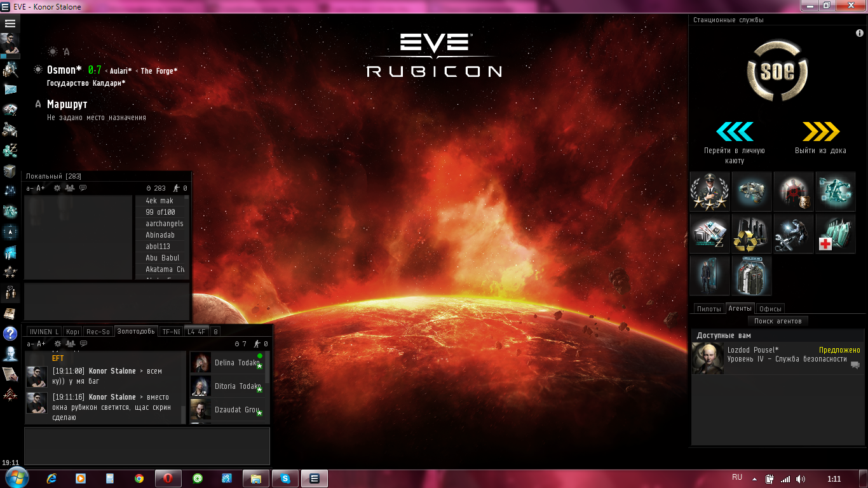The image size is (868, 488).
Task: Click Перейти в личную каюту arrows
Action: click(x=735, y=132)
